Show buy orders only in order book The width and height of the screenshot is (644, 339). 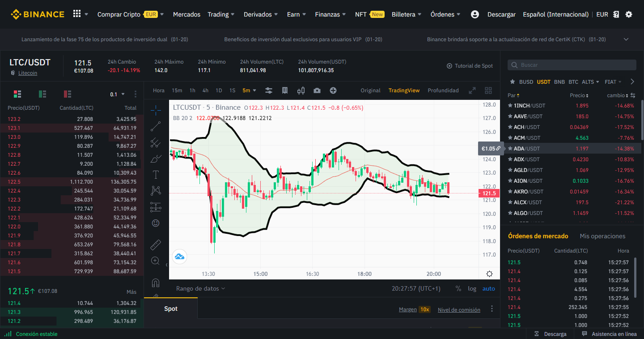click(42, 94)
